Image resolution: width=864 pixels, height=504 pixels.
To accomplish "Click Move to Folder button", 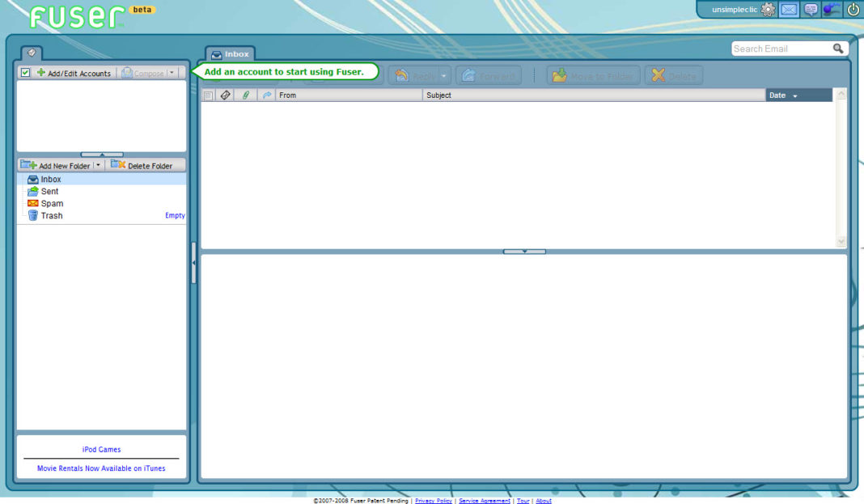I will click(x=594, y=76).
